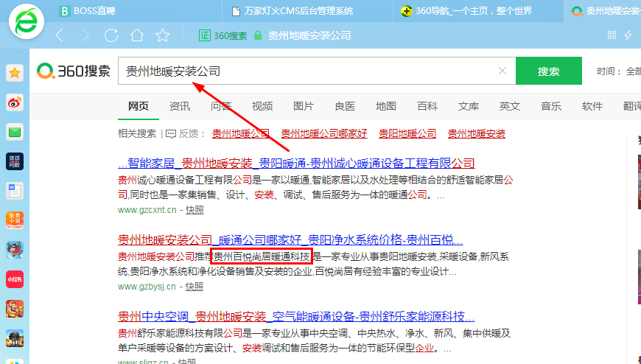Viewport: 641px width, 364px height.
Task: Select the 图片 search category
Action: click(304, 106)
